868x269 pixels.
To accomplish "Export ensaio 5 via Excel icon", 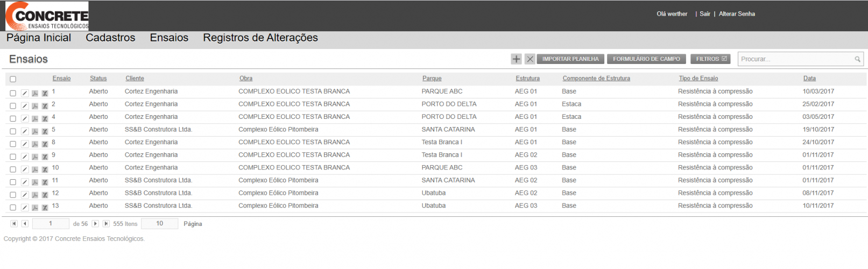I will [x=45, y=131].
